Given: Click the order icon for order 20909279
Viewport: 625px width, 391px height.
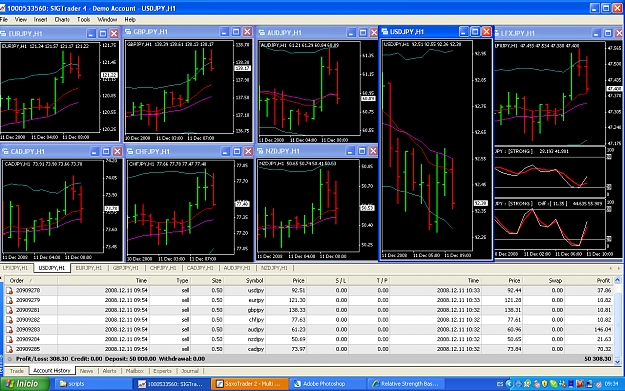Looking at the screenshot, I should coord(10,300).
